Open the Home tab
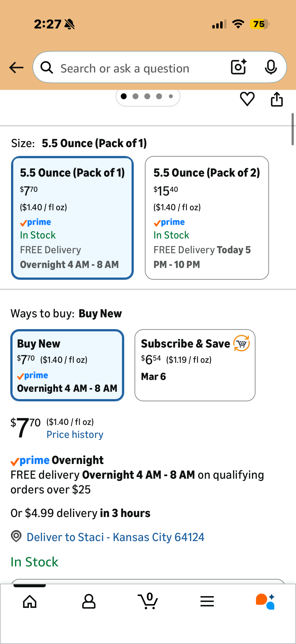 30,601
